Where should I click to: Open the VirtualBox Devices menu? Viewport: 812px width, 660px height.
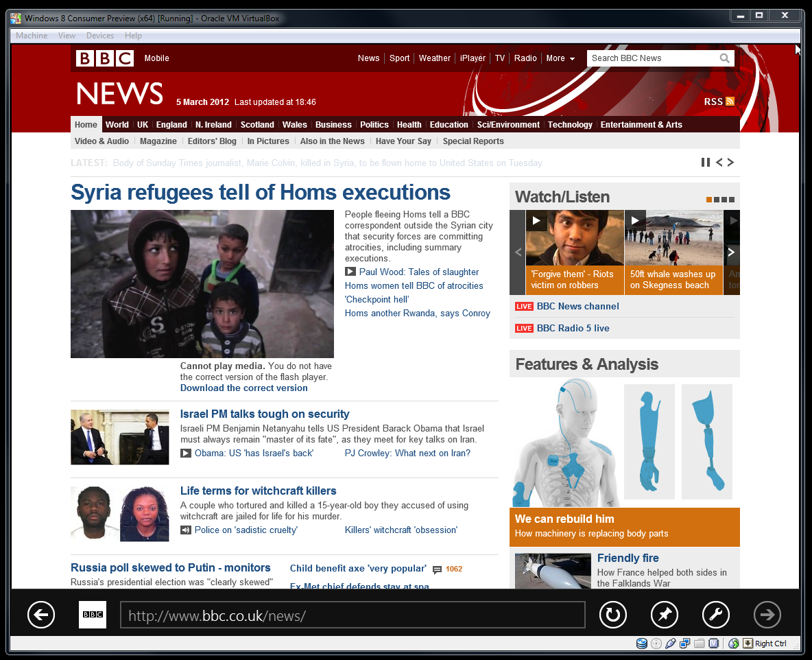click(100, 35)
